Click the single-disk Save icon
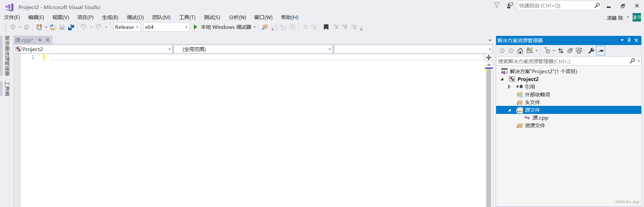This screenshot has height=207, width=644. (x=62, y=27)
